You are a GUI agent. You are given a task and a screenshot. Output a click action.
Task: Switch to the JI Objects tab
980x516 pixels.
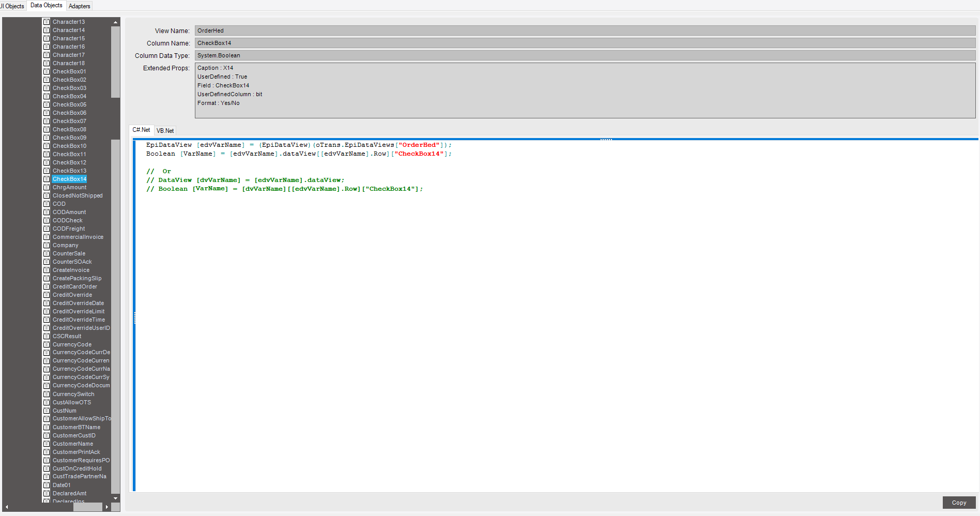point(11,6)
